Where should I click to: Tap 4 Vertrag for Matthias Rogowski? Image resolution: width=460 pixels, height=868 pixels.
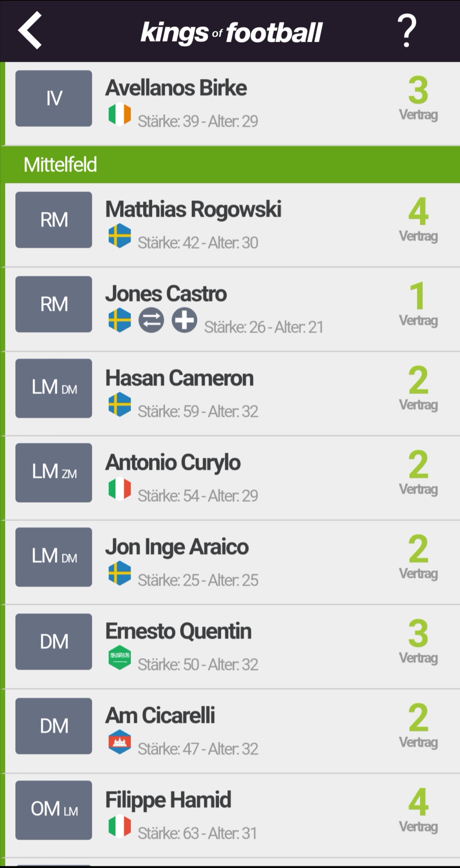coord(418,220)
